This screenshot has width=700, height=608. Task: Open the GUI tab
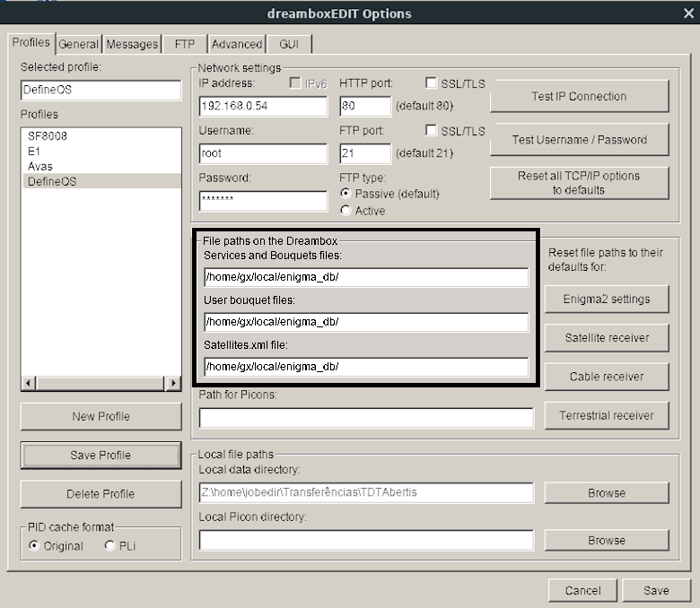[x=289, y=44]
